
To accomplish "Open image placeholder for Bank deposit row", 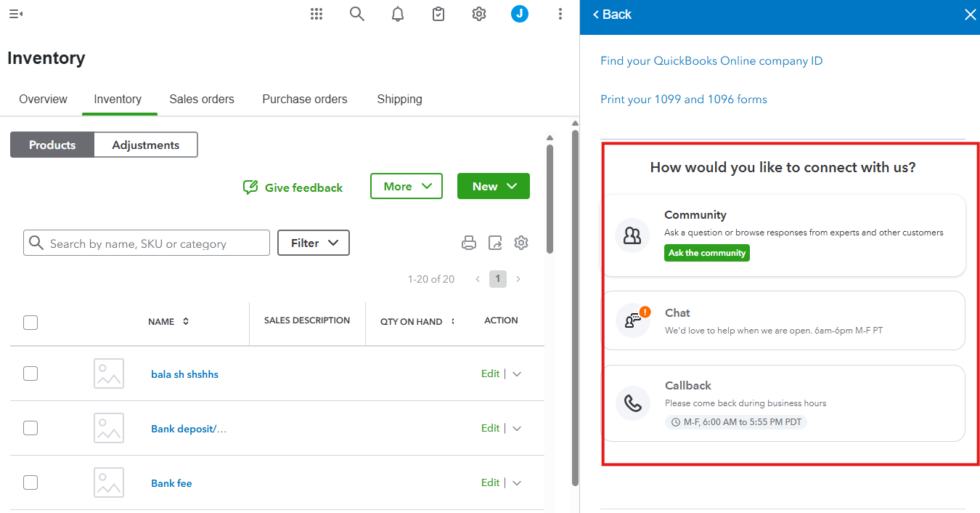I will 109,428.
